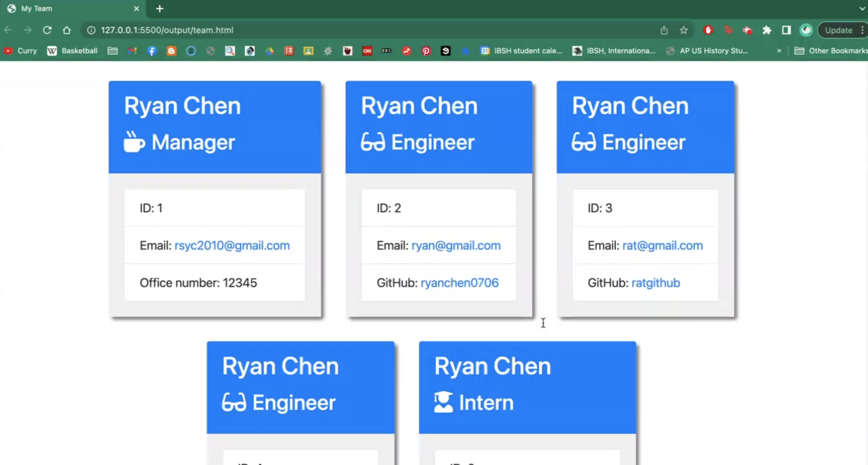The image size is (868, 465).
Task: Close the My Team tab
Action: point(137,9)
